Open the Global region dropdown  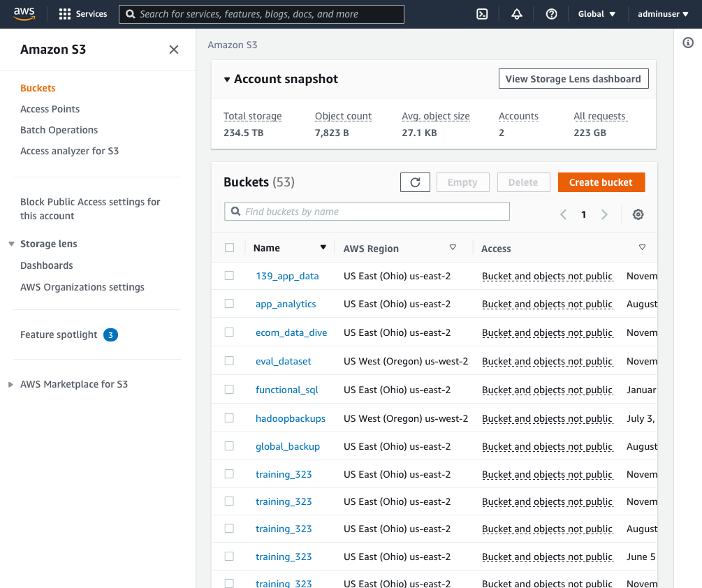(x=597, y=14)
